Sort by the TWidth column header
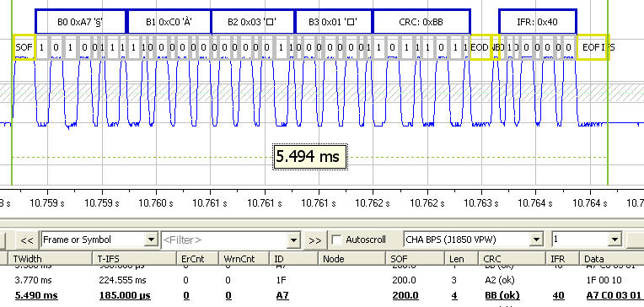Image resolution: width=644 pixels, height=307 pixels. pos(50,259)
